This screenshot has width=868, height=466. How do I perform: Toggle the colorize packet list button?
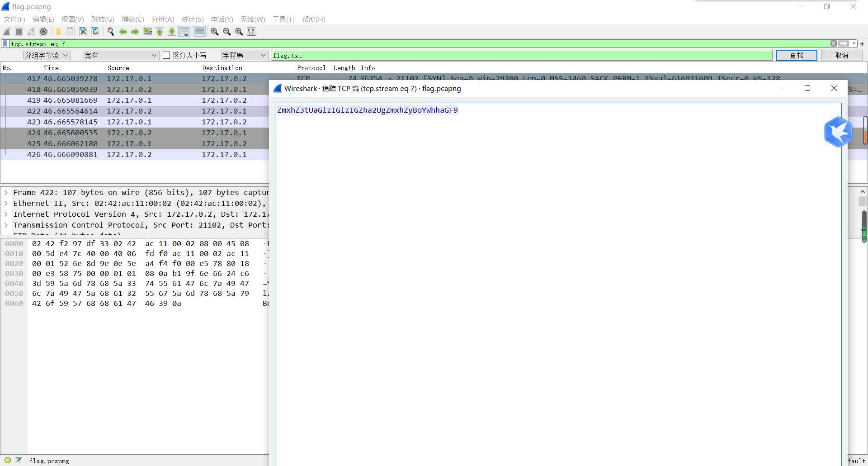tap(199, 32)
